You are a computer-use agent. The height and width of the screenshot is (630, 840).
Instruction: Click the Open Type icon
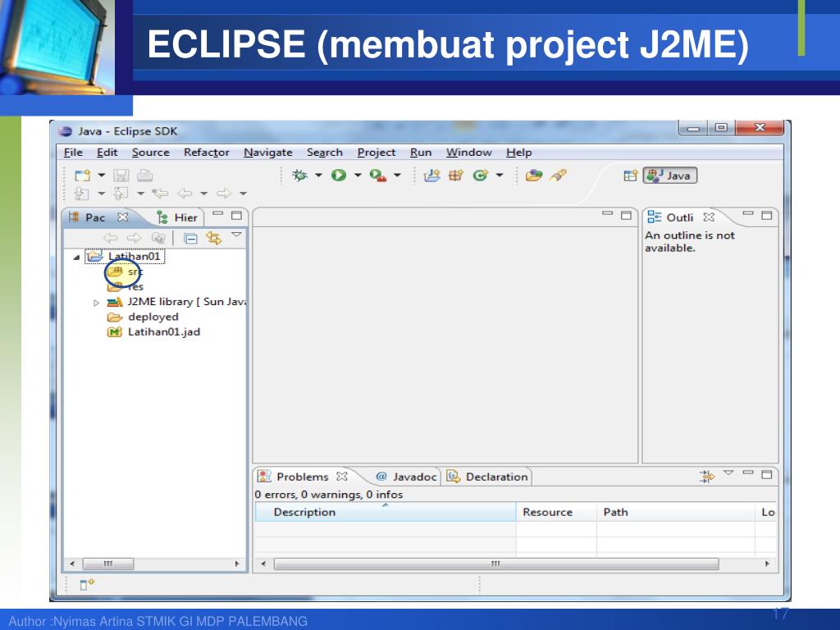click(x=533, y=176)
